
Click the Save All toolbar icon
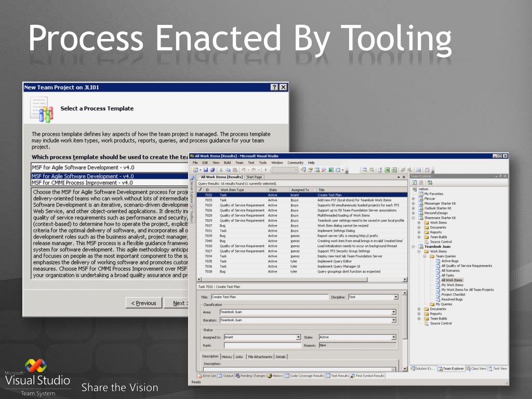(x=212, y=170)
